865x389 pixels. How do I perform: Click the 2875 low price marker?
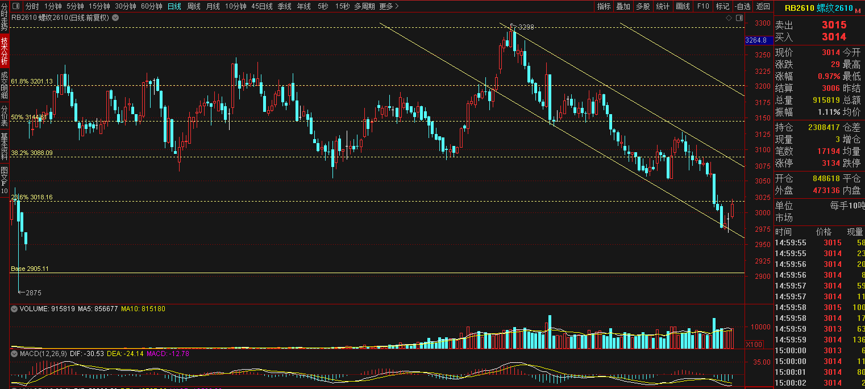(33, 293)
